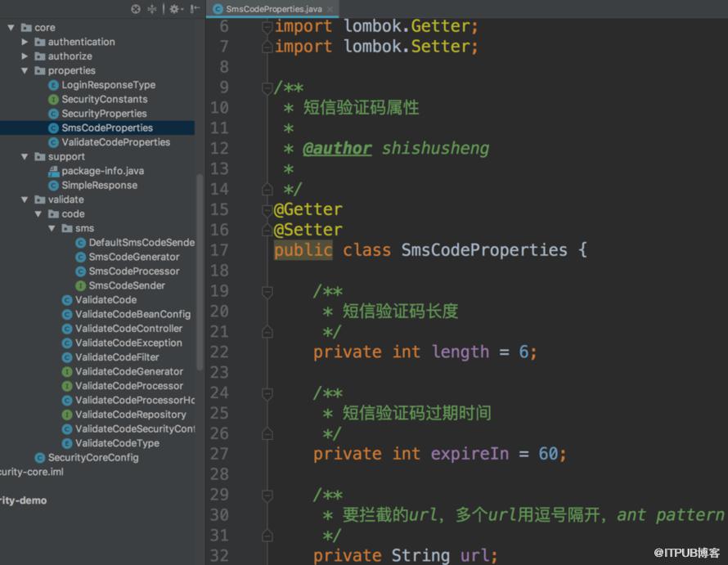
Task: Place cursor on SmsCodeProperties class name in code
Action: [484, 250]
